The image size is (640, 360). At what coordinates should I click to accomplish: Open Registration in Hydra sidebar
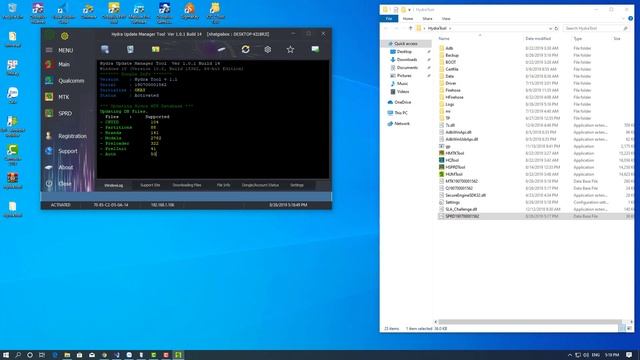[x=66, y=136]
